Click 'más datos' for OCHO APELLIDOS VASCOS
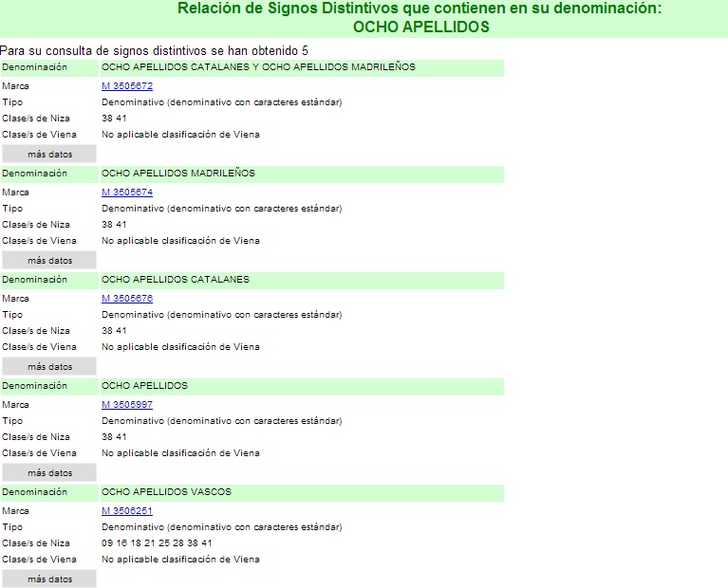The height and width of the screenshot is (588, 728). coord(49,579)
